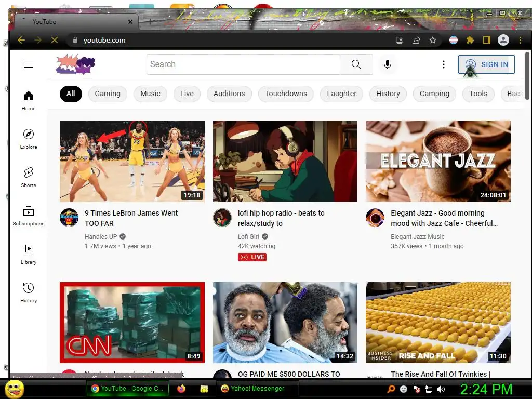Open YouTube settings three-dot menu
532x399 pixels.
pos(444,64)
